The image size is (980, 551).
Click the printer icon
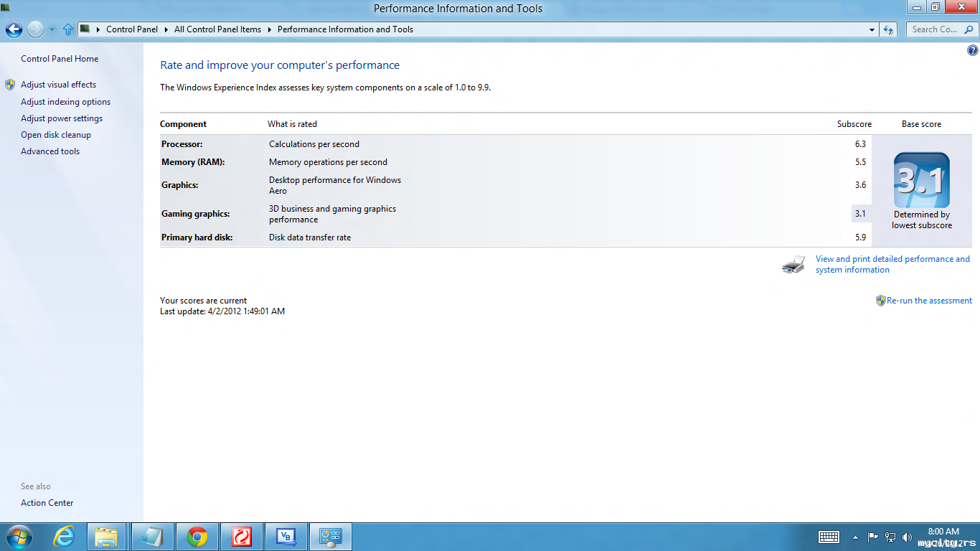coord(793,265)
